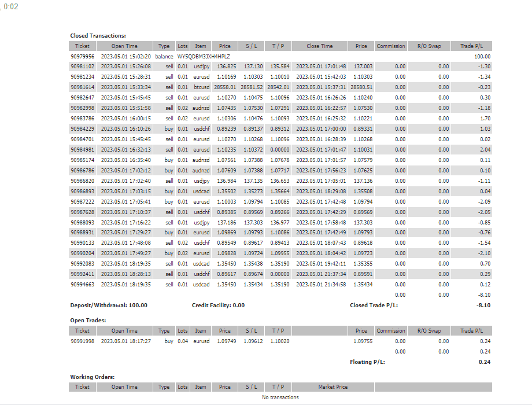Select close time 2023.05.01 21:37:34
The width and height of the screenshot is (532, 405).
[321, 274]
